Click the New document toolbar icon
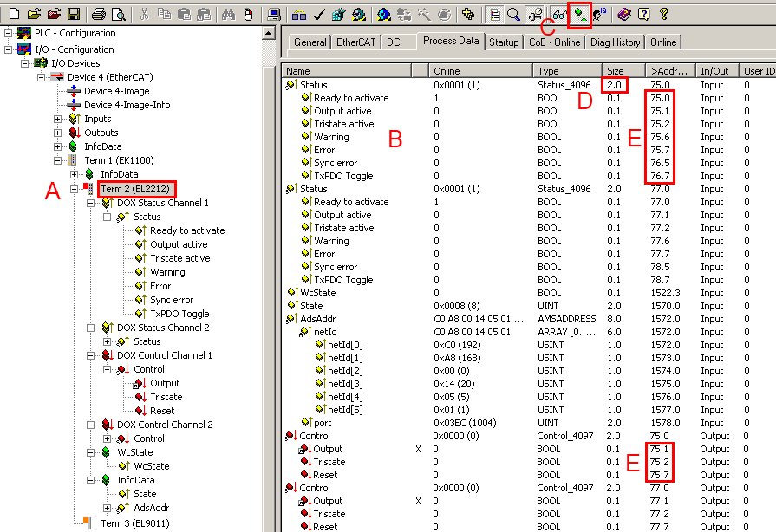This screenshot has height=532, width=776. coord(14,15)
